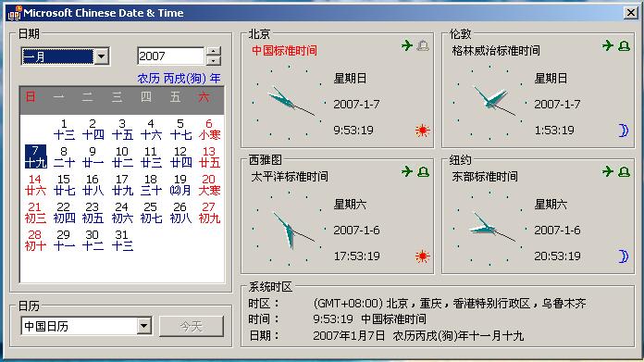
Task: Click the blue moon icon in 伦敦 panel
Action: point(624,131)
